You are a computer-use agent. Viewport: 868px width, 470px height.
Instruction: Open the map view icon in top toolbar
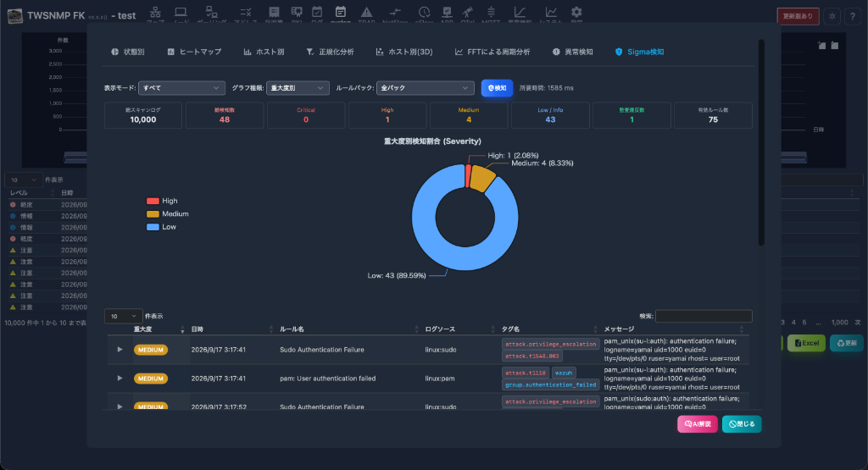(x=156, y=12)
